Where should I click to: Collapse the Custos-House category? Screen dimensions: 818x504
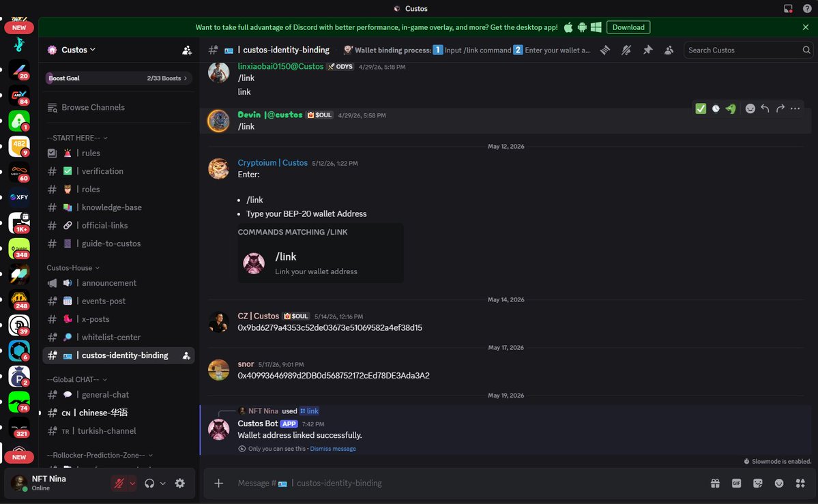coord(73,267)
